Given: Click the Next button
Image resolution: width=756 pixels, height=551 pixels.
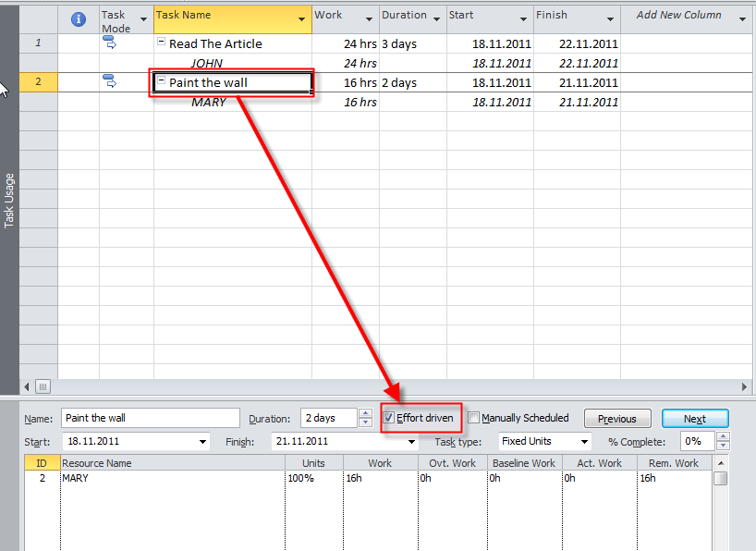Looking at the screenshot, I should coord(695,419).
